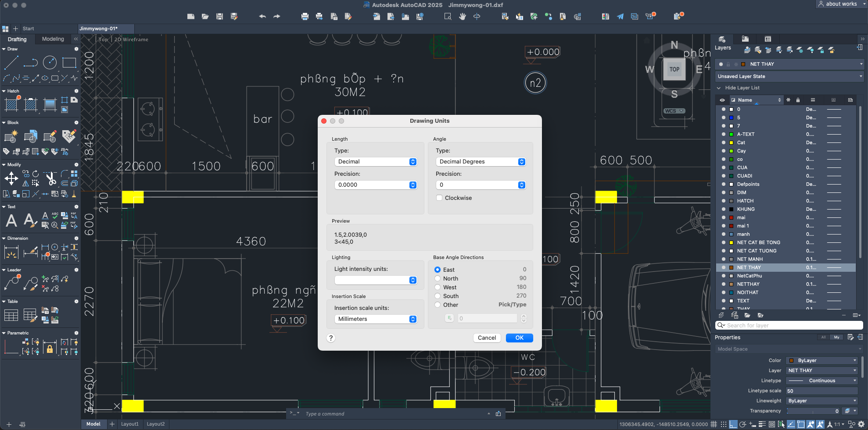Select the South base angle option

(x=438, y=296)
